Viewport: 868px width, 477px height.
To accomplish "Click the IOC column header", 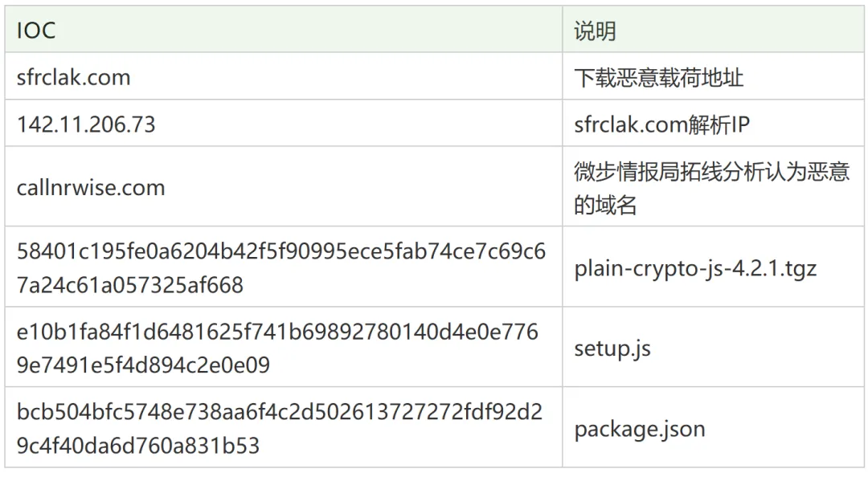I will (36, 31).
